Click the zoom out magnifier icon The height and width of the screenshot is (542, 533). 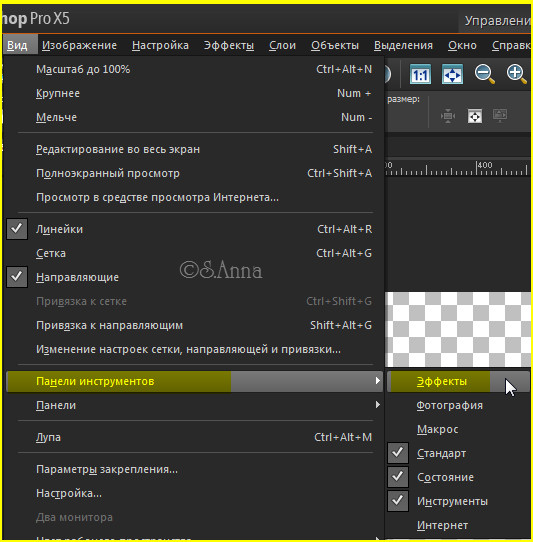point(484,74)
